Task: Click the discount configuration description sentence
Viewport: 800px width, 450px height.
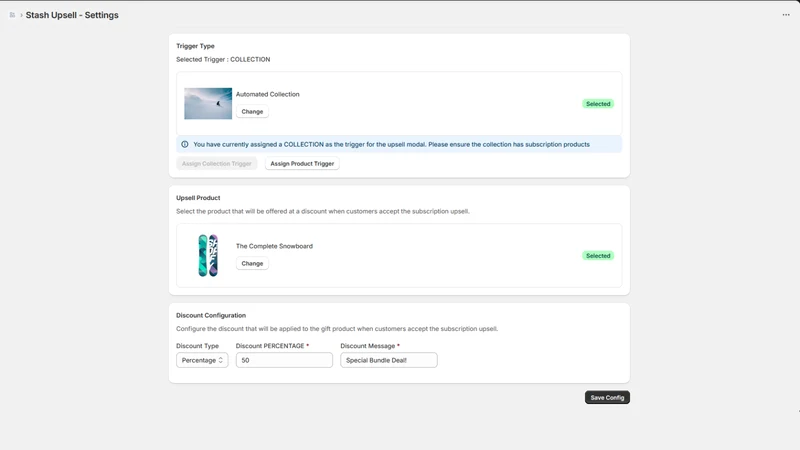Action: tap(337, 329)
